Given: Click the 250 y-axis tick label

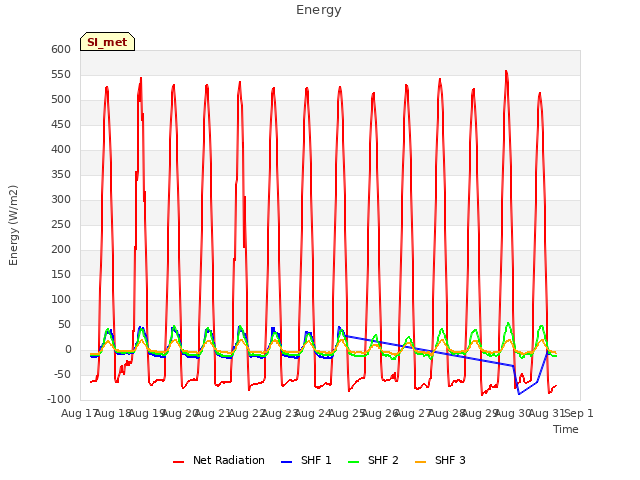Looking at the screenshot, I should pos(61,224).
